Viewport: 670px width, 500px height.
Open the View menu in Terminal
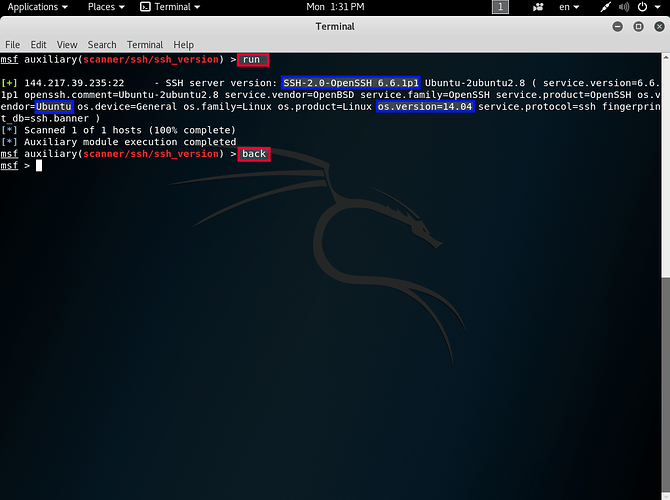pos(67,45)
